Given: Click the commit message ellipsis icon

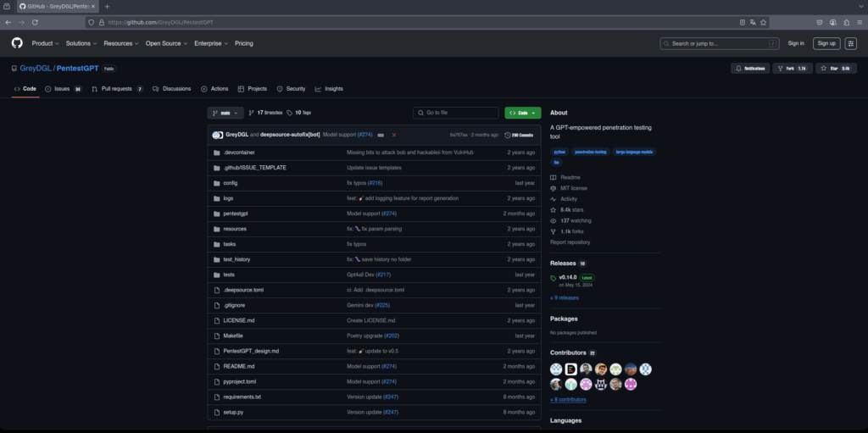Looking at the screenshot, I should click(x=381, y=135).
